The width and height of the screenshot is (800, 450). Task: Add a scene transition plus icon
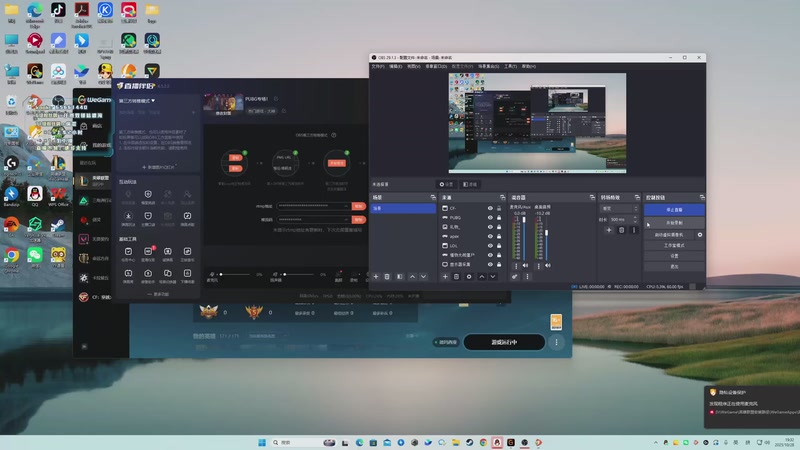point(609,230)
